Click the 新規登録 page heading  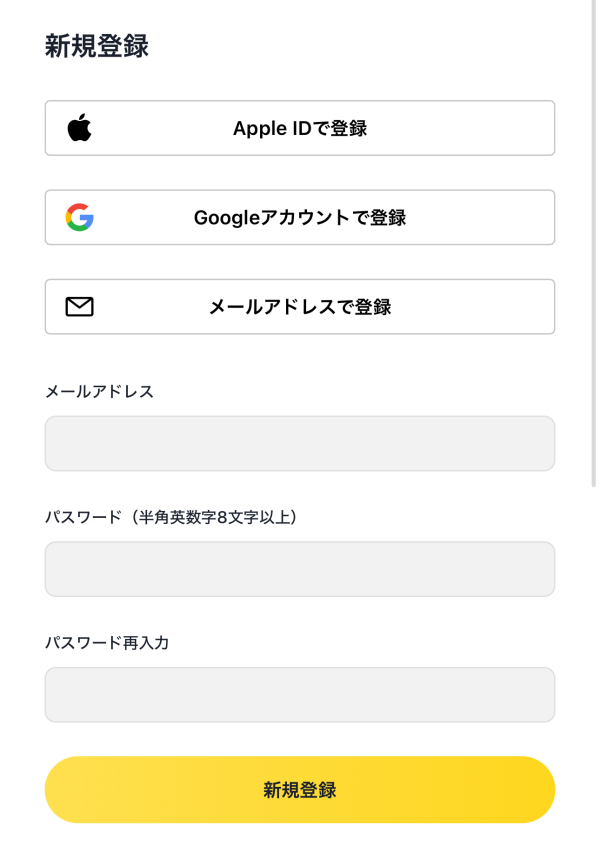[97, 46]
